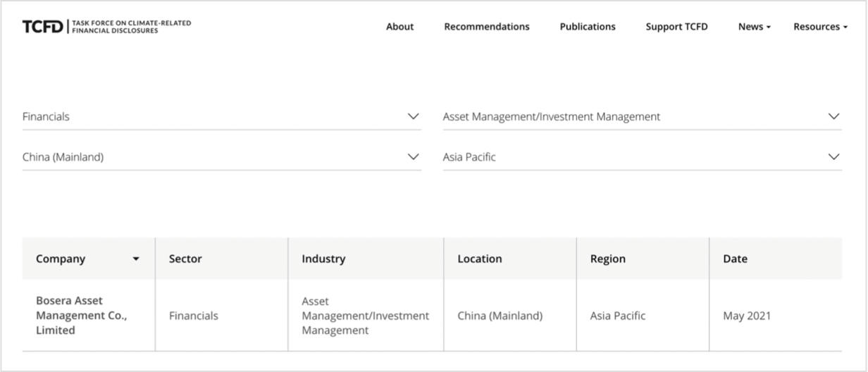Click the Asset Management/Investment Management table cell
The height and width of the screenshot is (372, 868).
coord(366,316)
